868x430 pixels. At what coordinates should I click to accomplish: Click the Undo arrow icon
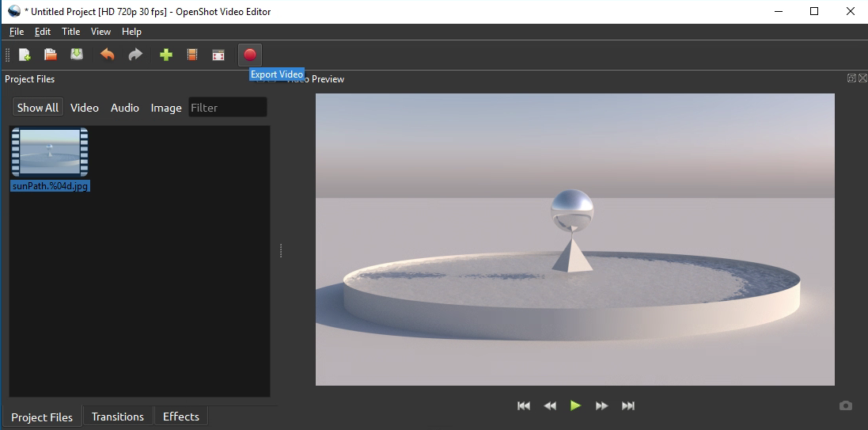pos(107,55)
